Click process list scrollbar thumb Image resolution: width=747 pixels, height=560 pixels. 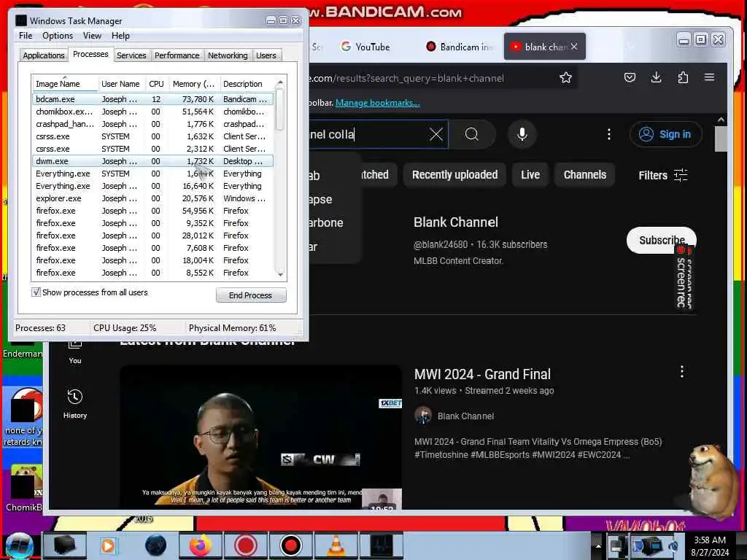point(280,109)
